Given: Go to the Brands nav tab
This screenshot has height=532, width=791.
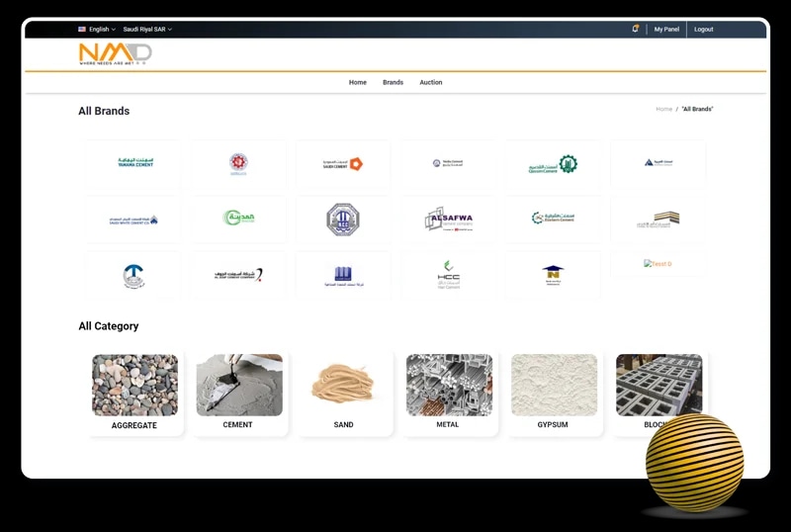Looking at the screenshot, I should coord(393,82).
